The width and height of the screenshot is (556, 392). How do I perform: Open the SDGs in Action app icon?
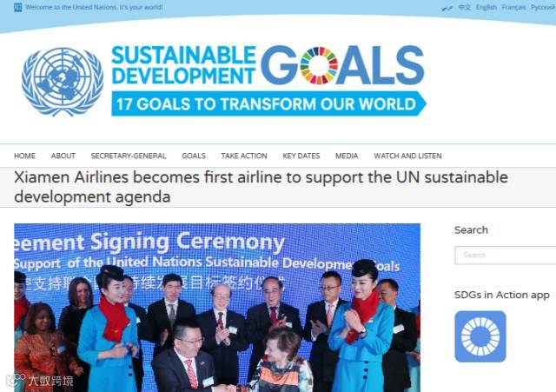480,336
